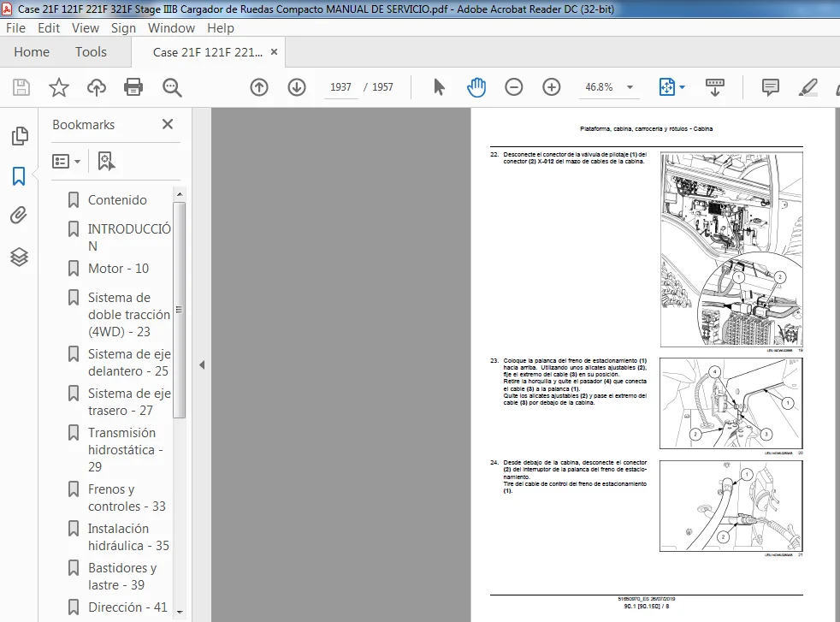Click the page number field 1937
Image resolution: width=840 pixels, height=622 pixels.
[340, 86]
